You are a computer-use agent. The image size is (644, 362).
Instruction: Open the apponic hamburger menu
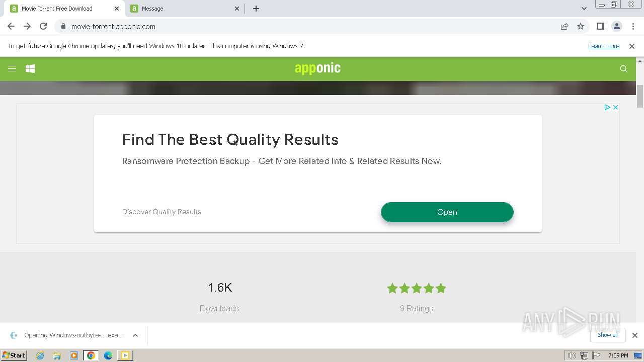12,69
